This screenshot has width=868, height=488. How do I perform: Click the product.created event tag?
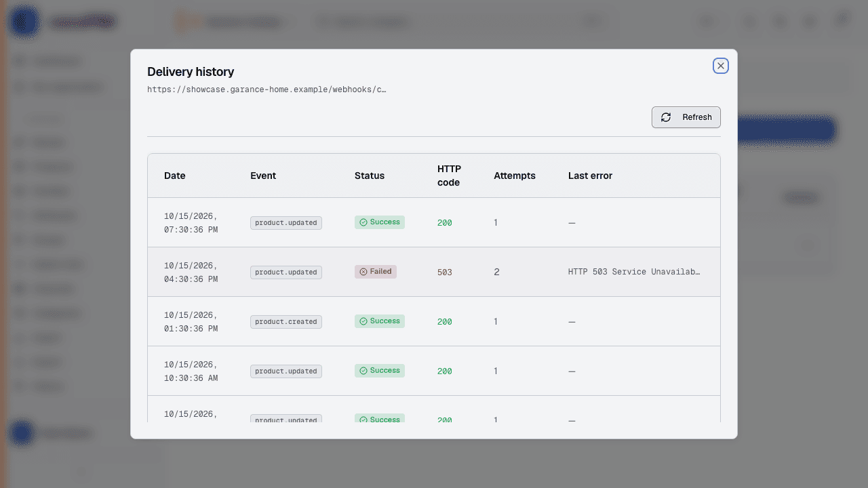[286, 322]
